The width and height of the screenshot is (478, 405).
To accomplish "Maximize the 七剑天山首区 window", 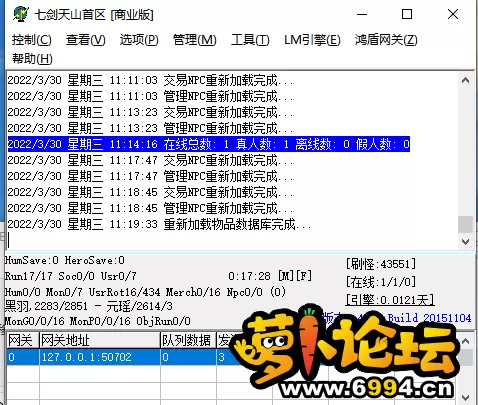I will pyautogui.click(x=407, y=14).
